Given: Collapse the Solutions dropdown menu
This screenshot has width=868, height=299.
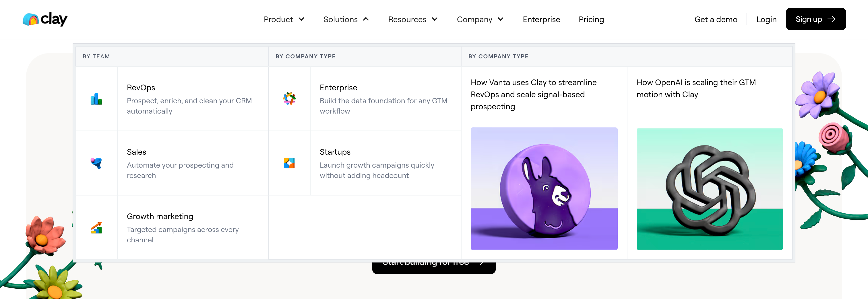Looking at the screenshot, I should [x=346, y=19].
